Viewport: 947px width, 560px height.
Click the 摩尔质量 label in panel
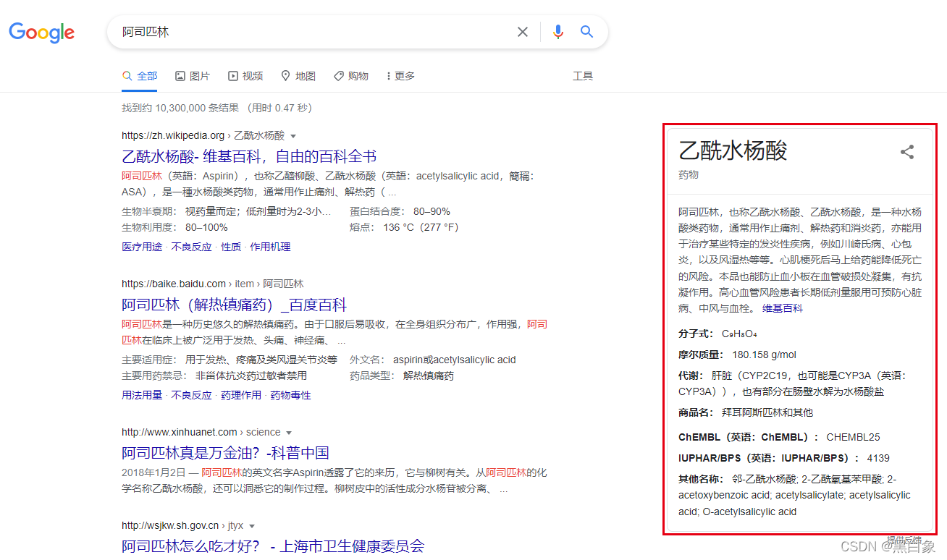(702, 355)
